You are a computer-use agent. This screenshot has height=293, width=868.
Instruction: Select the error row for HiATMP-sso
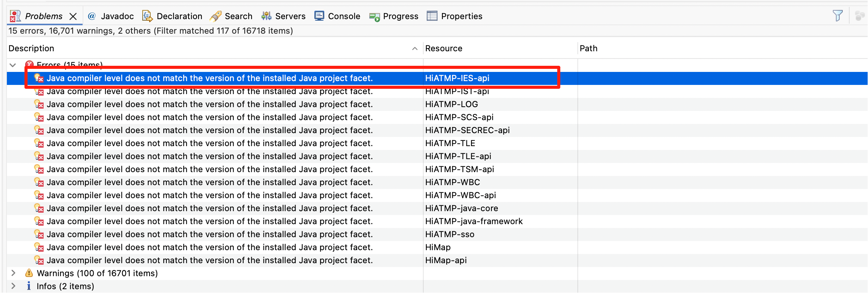437,234
